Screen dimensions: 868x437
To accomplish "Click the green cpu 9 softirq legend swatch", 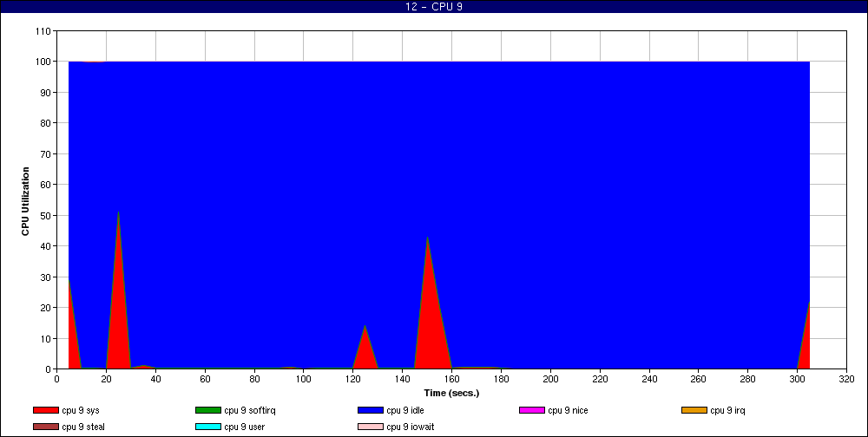I will click(x=208, y=410).
